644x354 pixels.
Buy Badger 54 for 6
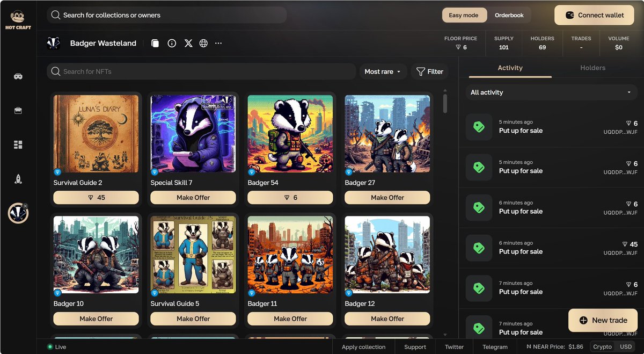[x=290, y=198]
